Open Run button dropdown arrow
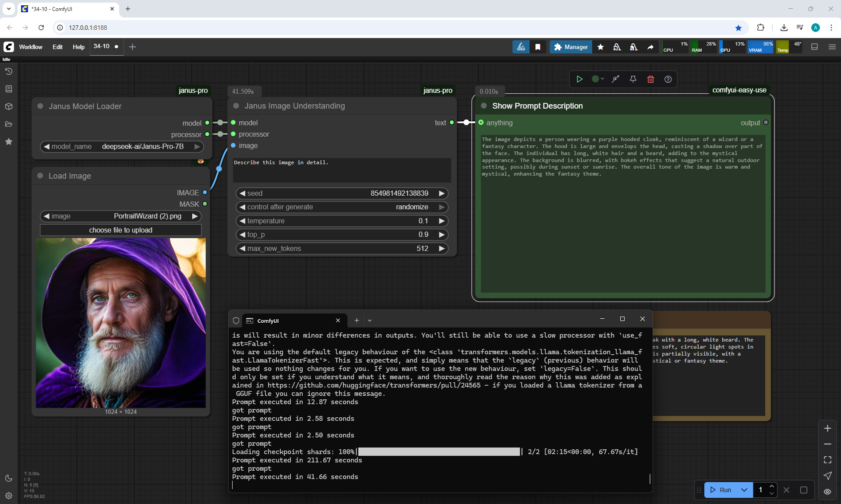Image resolution: width=841 pixels, height=504 pixels. [744, 490]
